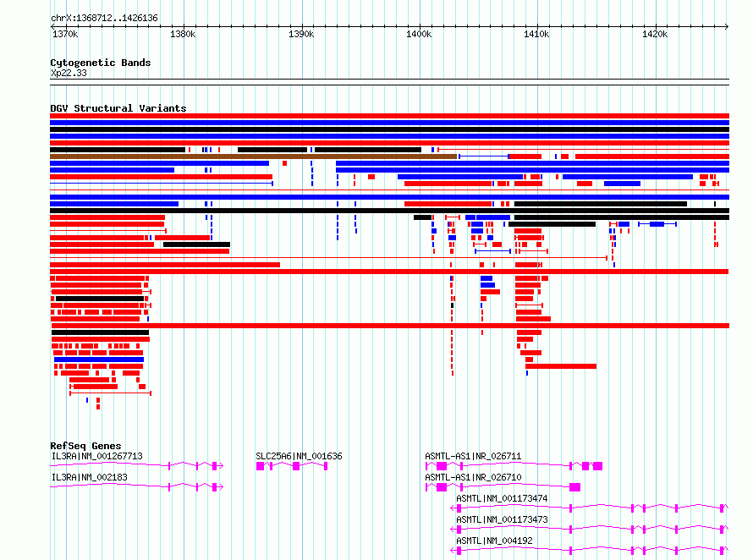Click the ASMTL NM_004192 transcript glyph
The image size is (753, 560).
click(x=590, y=551)
